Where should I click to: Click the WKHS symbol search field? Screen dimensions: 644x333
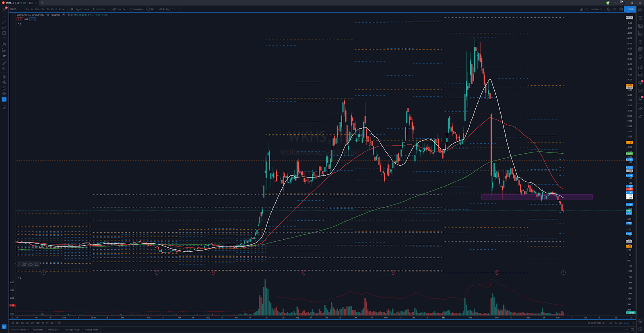coord(16,9)
